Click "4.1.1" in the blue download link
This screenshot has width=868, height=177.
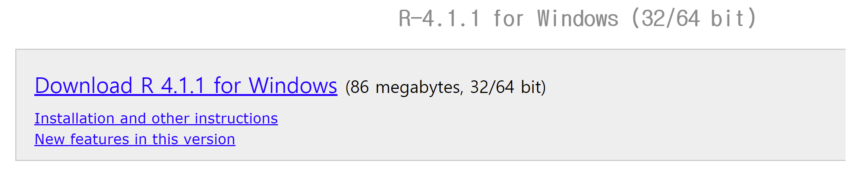coord(183,86)
